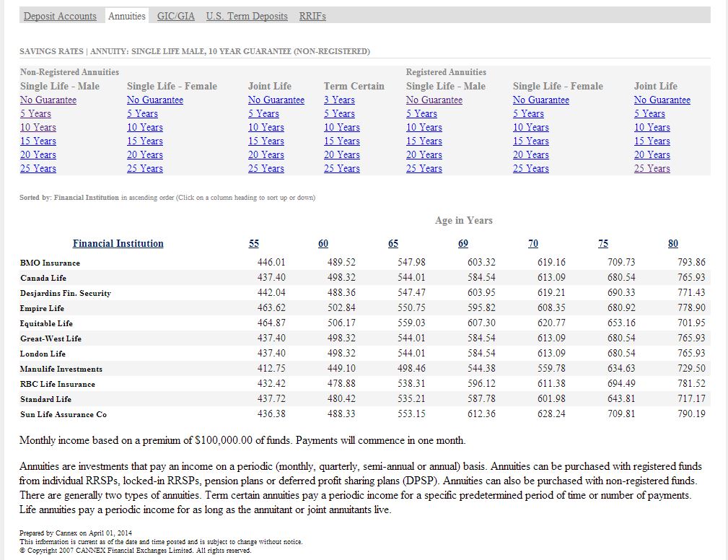Sort table by Financial Institution heading
The height and width of the screenshot is (560, 728).
point(118,243)
